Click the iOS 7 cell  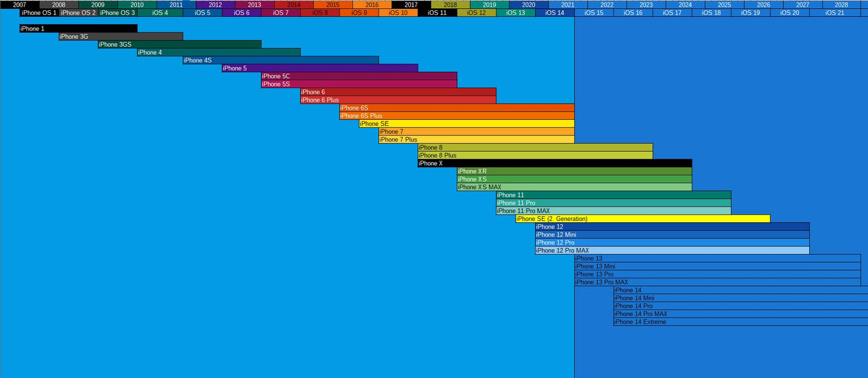click(281, 13)
